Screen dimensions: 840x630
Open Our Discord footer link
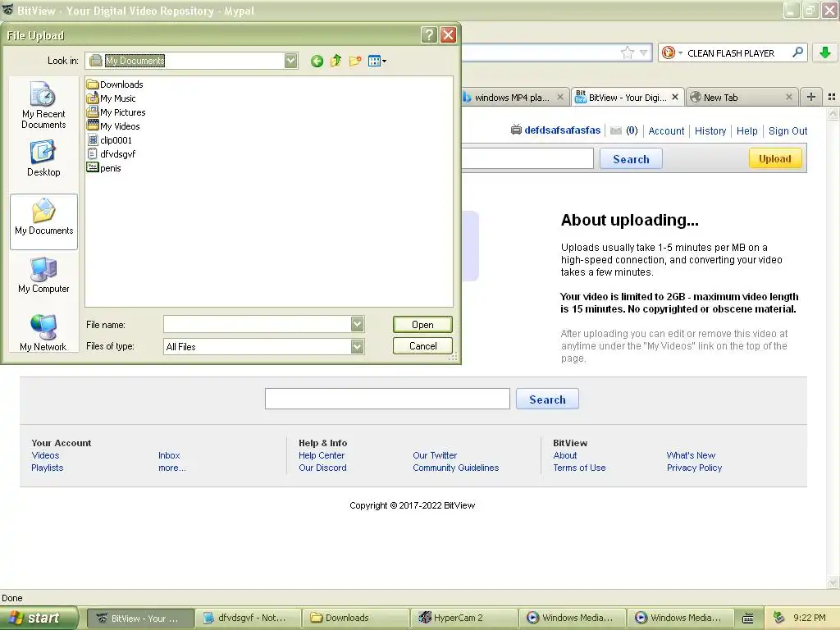[322, 468]
